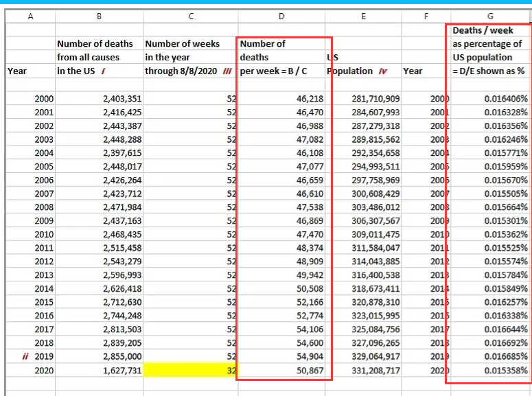Viewport: 532px width, 396px height.
Task: Select the 'Number of deaths per week' header cell
Action: coord(281,58)
